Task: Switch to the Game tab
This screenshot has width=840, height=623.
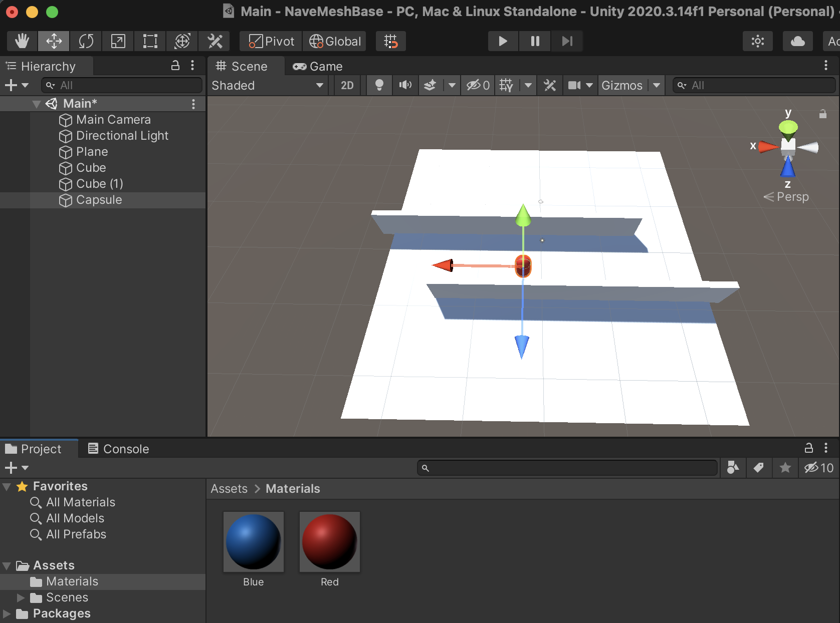Action: point(318,66)
